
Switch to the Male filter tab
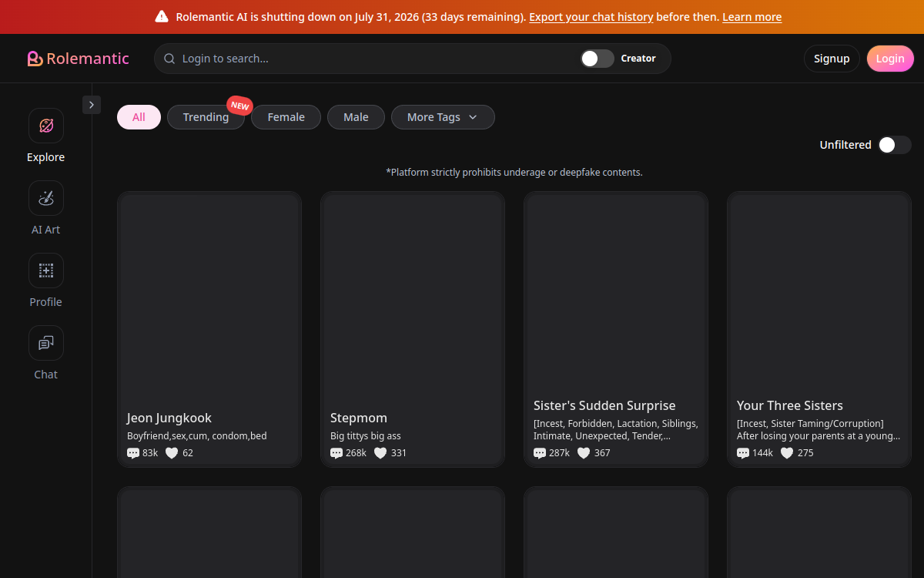click(x=356, y=117)
